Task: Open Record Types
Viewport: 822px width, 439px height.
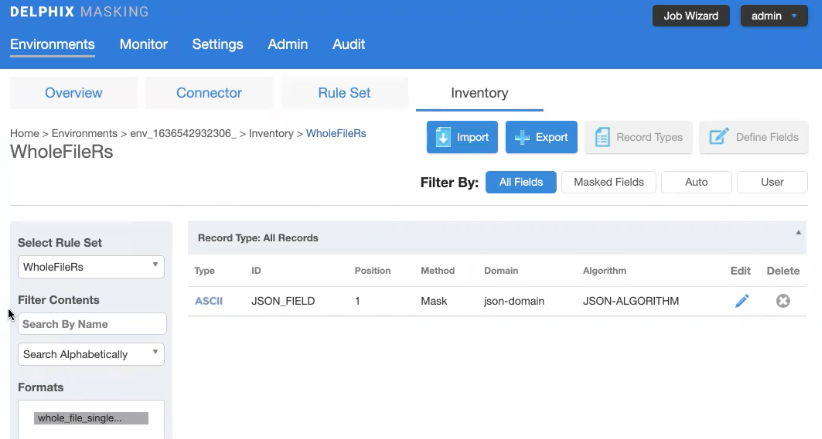Action: tap(638, 138)
